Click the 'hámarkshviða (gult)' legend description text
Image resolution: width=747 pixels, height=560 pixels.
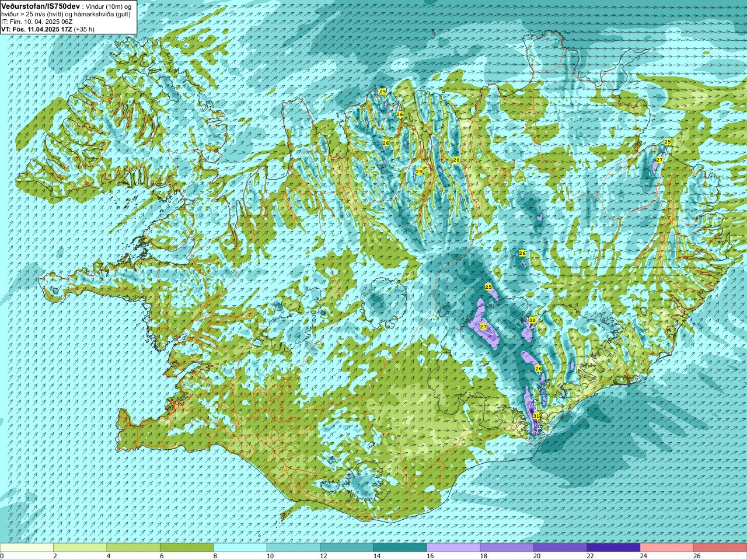click(x=103, y=14)
